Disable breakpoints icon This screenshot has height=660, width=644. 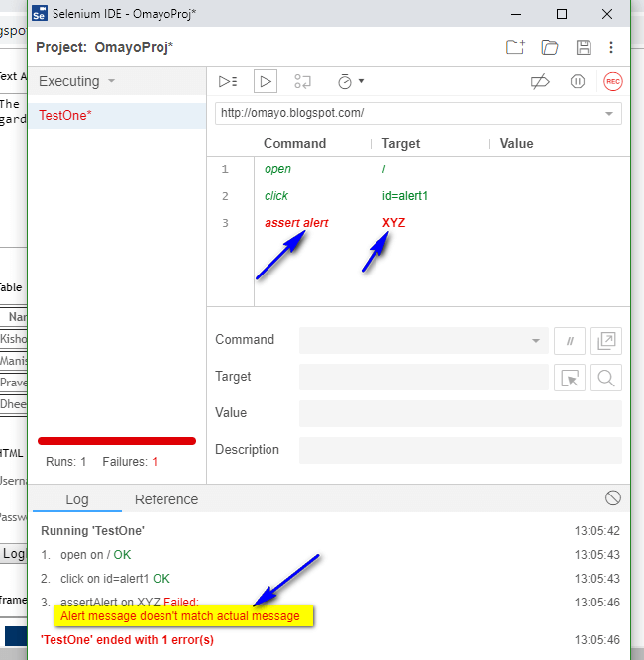click(x=540, y=81)
